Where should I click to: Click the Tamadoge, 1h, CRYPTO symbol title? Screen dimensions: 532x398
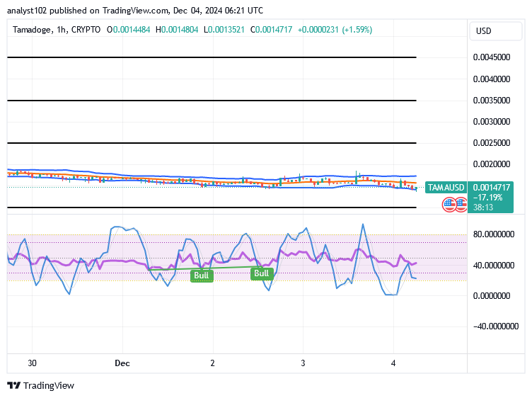click(x=57, y=30)
